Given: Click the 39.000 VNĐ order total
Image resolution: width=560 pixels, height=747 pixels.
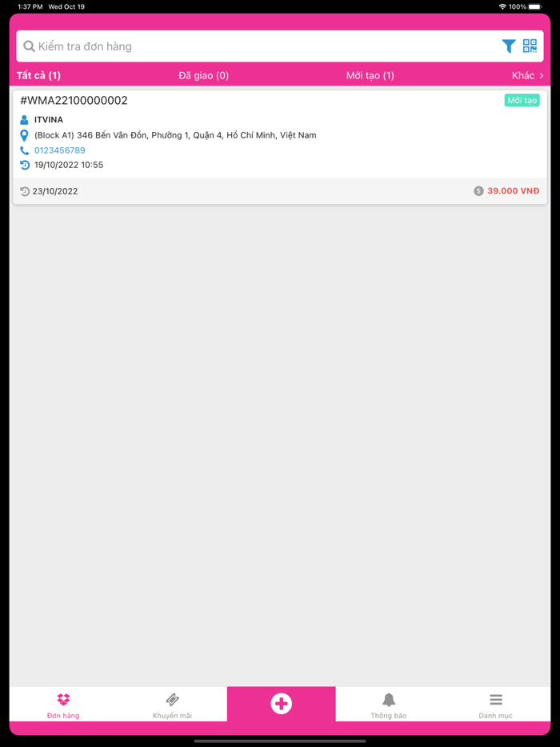Looking at the screenshot, I should [514, 191].
